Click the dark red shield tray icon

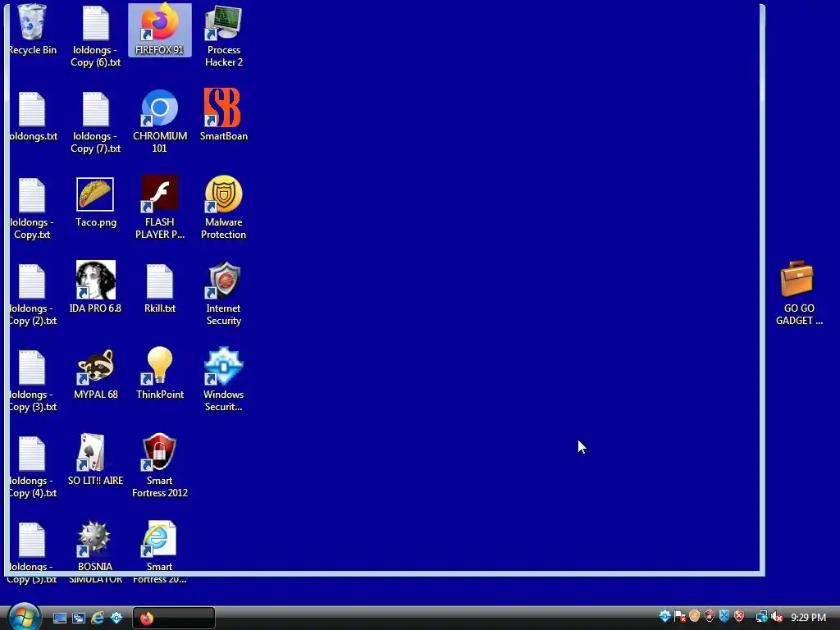tap(710, 617)
